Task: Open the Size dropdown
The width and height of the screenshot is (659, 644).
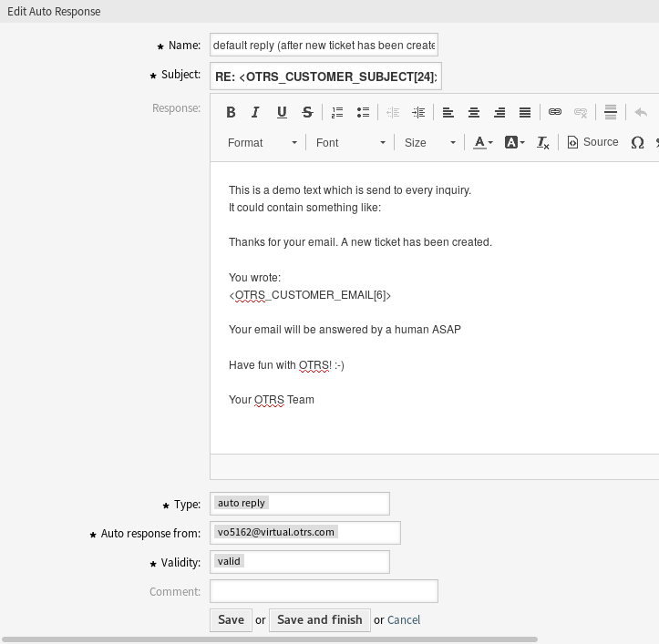Action: tap(429, 142)
